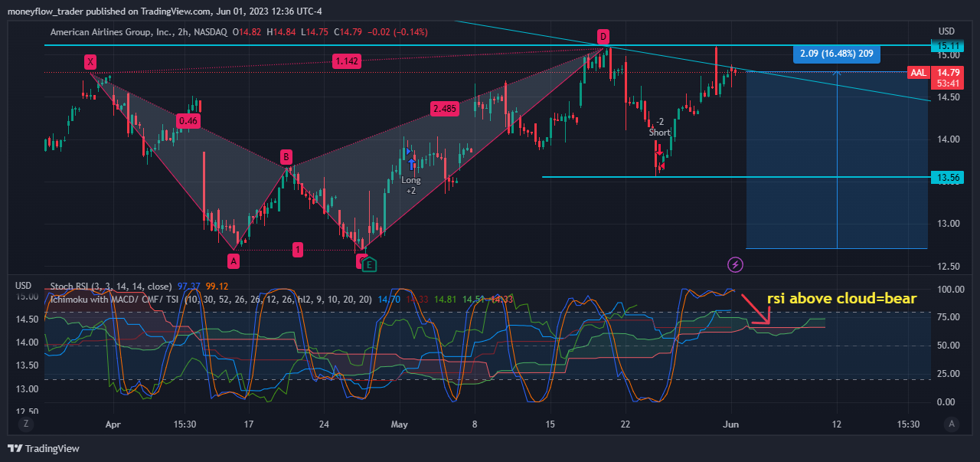Click the circled Z button at bottom left
This screenshot has width=980, height=462.
pos(25,423)
